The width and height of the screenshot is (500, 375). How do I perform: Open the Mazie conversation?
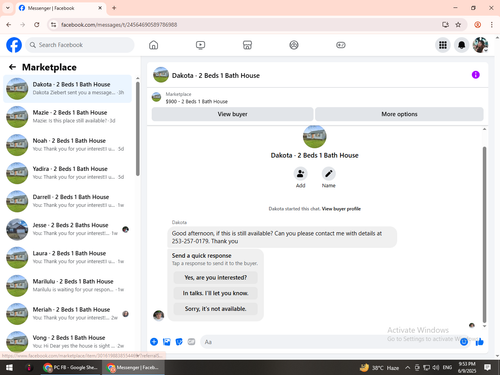[x=67, y=117]
